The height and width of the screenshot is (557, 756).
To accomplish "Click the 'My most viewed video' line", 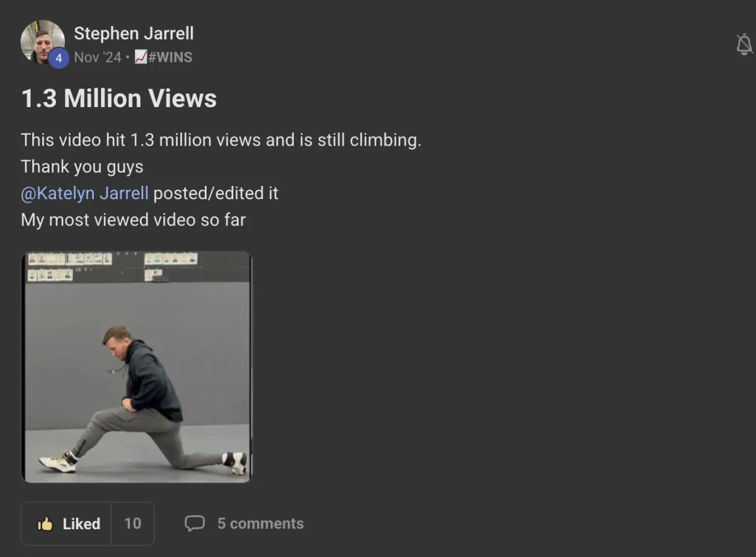I will pyautogui.click(x=133, y=220).
